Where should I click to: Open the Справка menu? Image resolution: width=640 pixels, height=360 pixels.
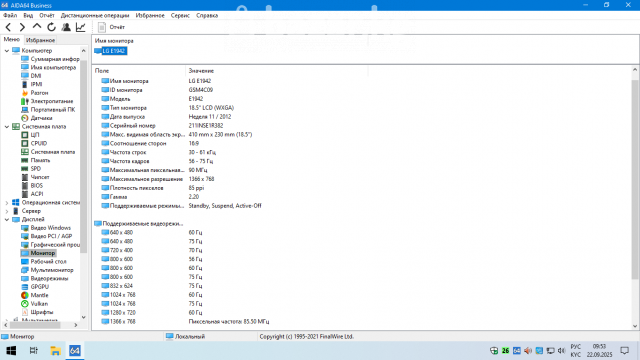(x=207, y=16)
